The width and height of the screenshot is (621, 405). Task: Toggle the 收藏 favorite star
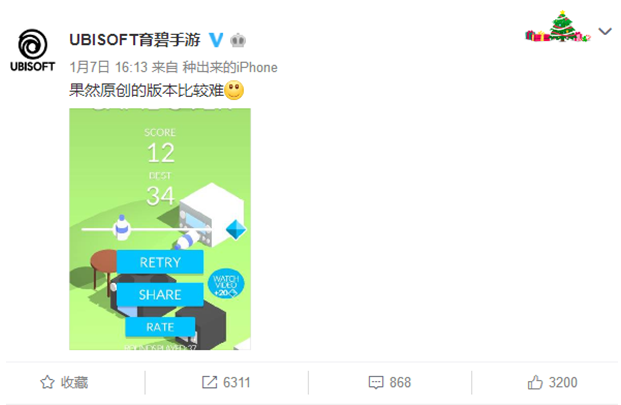[x=64, y=382]
